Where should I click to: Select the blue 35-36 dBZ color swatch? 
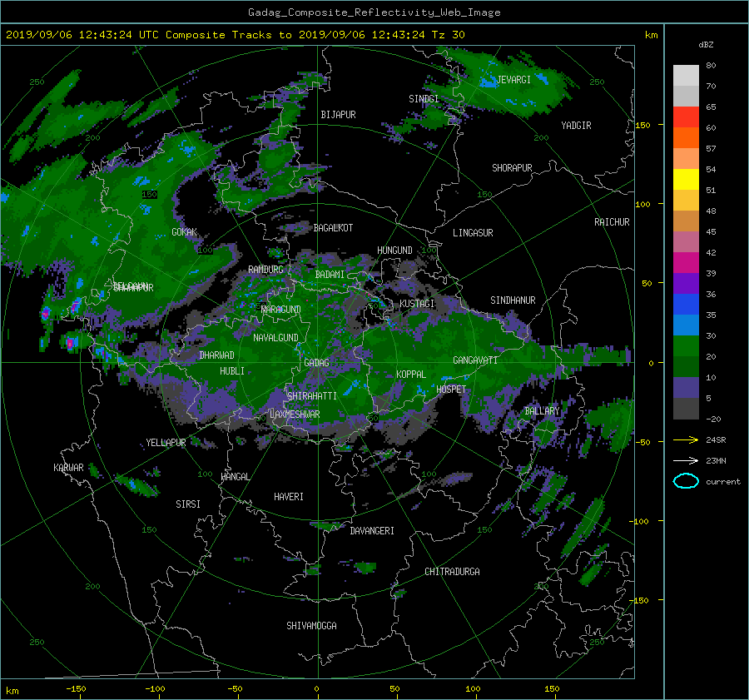[686, 305]
